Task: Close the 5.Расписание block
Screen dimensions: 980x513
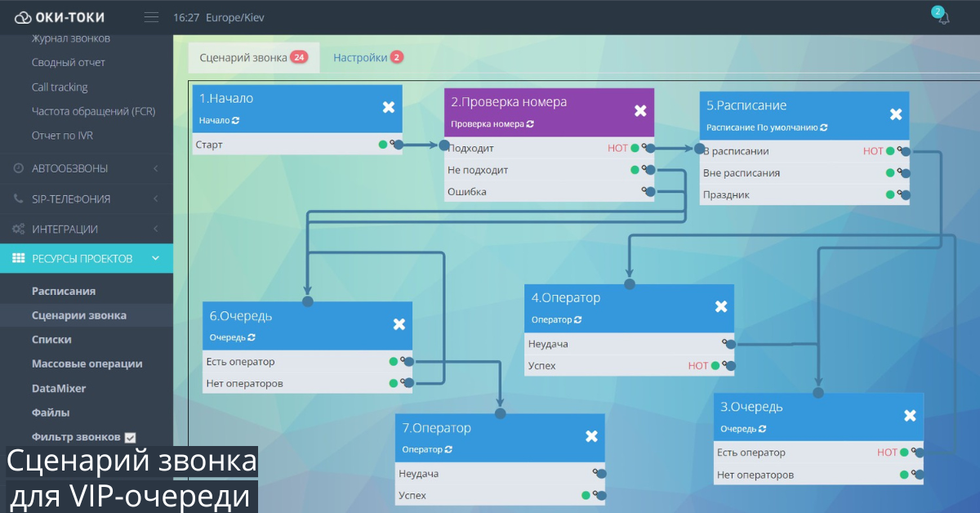Action: tap(896, 114)
